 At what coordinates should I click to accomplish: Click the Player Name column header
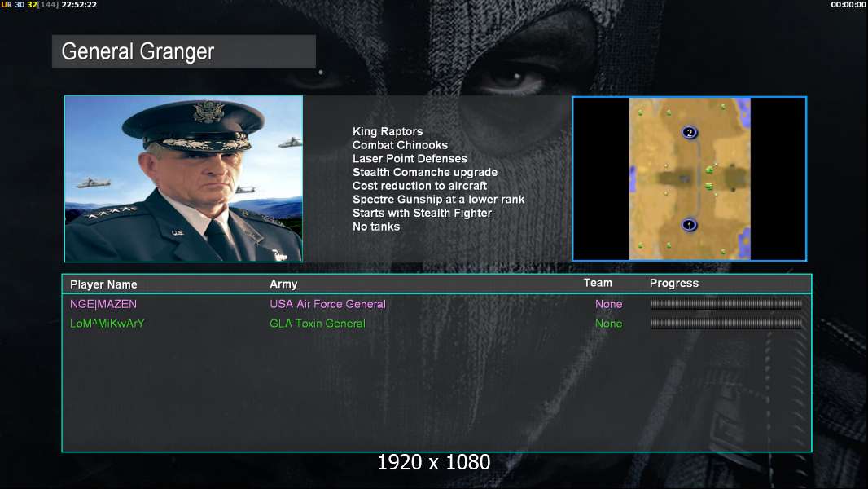(x=103, y=284)
